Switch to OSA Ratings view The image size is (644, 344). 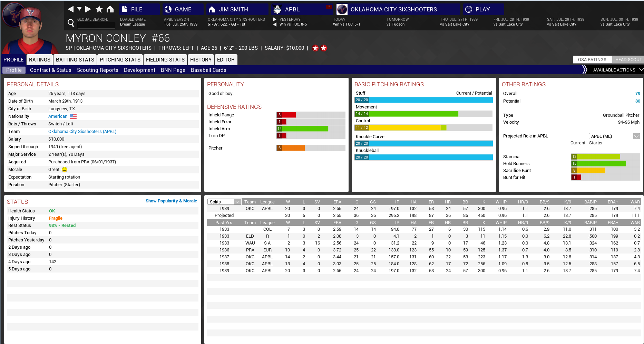[592, 60]
